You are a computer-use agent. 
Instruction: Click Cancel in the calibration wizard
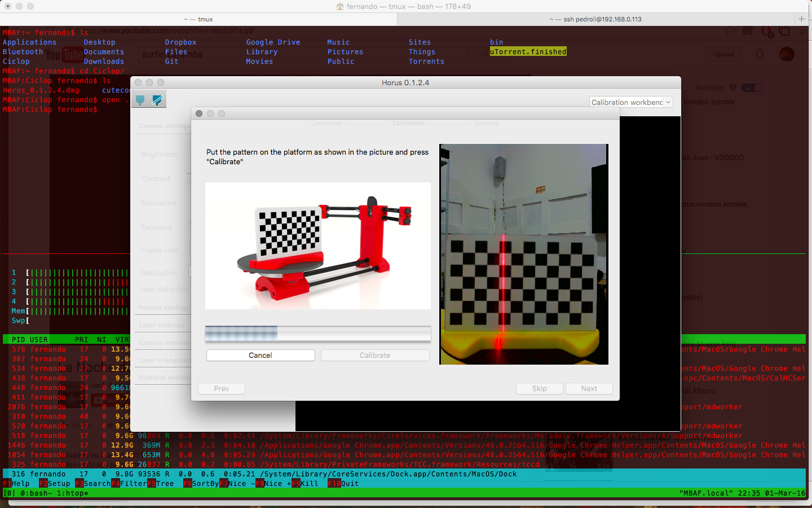(x=261, y=355)
